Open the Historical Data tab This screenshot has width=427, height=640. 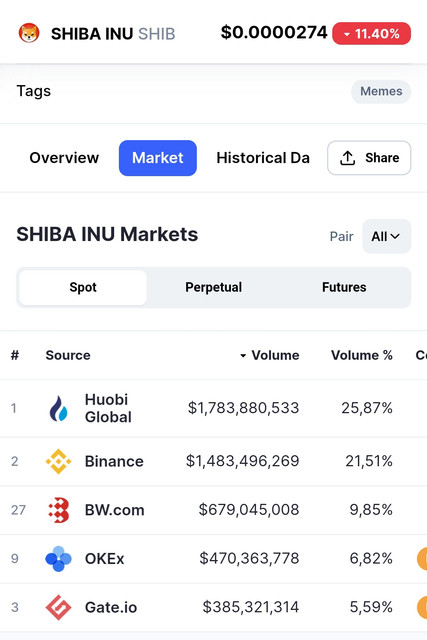pyautogui.click(x=263, y=158)
